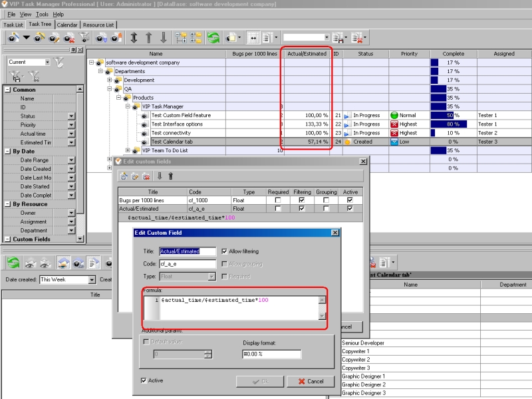Open the Date Range filter dropdown
532x399 pixels.
tap(71, 160)
